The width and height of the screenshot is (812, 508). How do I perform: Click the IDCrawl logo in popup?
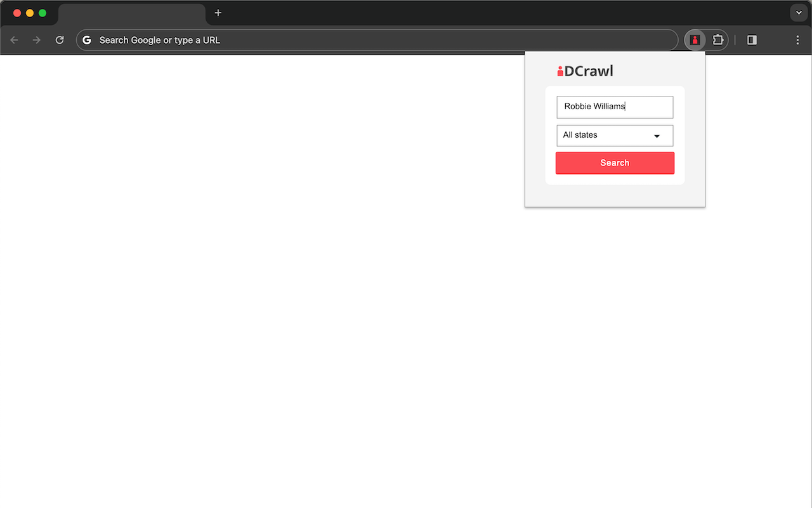(585, 71)
